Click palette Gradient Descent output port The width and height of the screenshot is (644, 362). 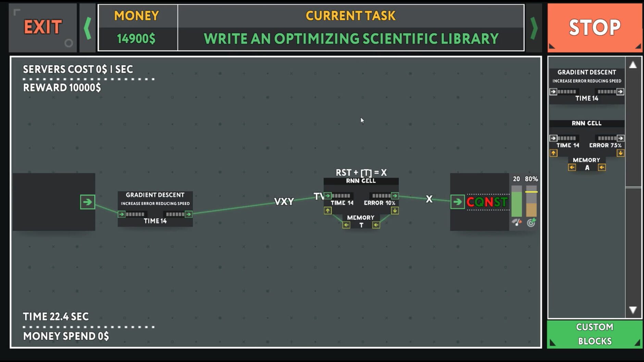tap(620, 91)
